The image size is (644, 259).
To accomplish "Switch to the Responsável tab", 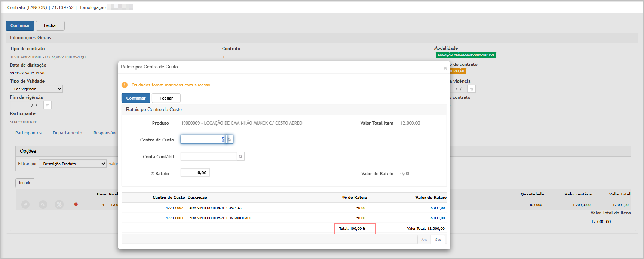I will point(106,133).
